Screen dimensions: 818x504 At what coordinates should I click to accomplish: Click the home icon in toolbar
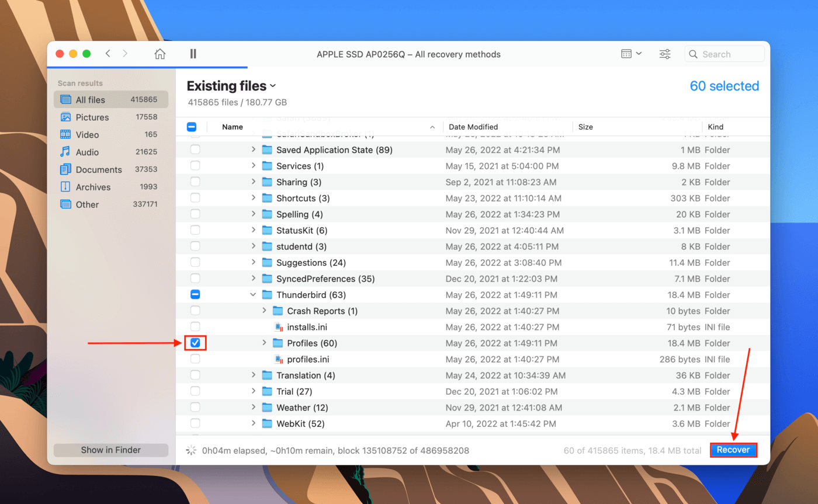[x=160, y=54]
